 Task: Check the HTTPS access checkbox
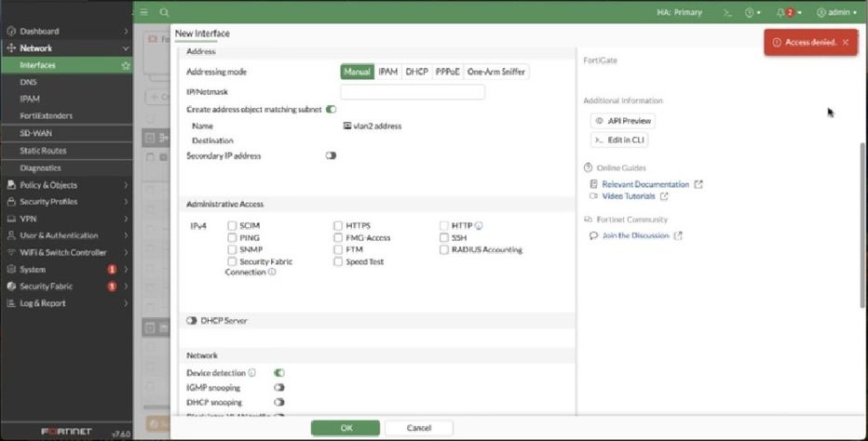point(338,226)
